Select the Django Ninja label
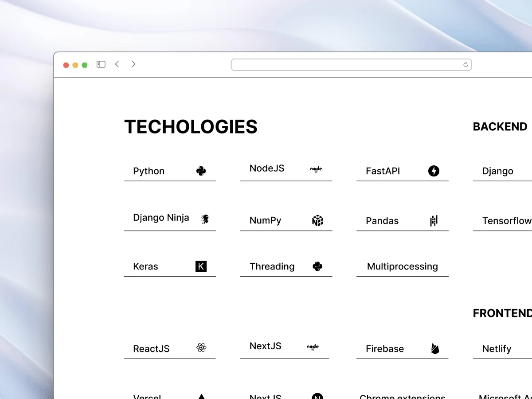Image resolution: width=532 pixels, height=399 pixels. pyautogui.click(x=161, y=218)
